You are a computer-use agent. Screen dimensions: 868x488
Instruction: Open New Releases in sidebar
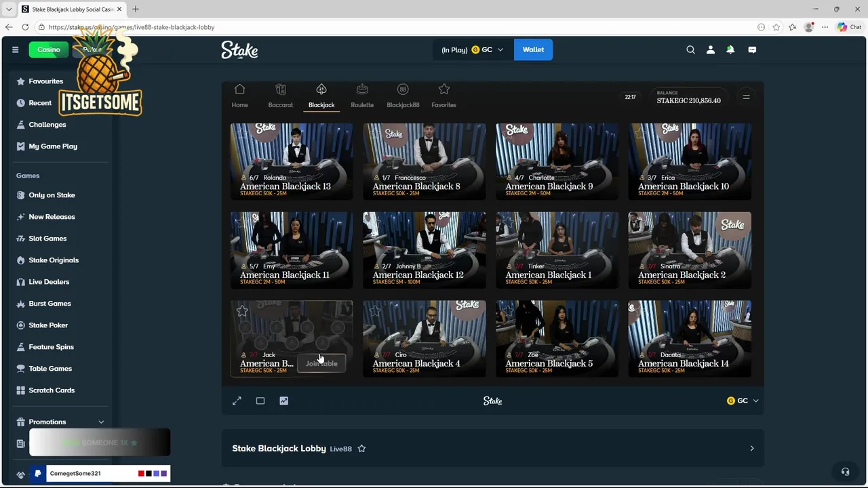click(x=52, y=217)
